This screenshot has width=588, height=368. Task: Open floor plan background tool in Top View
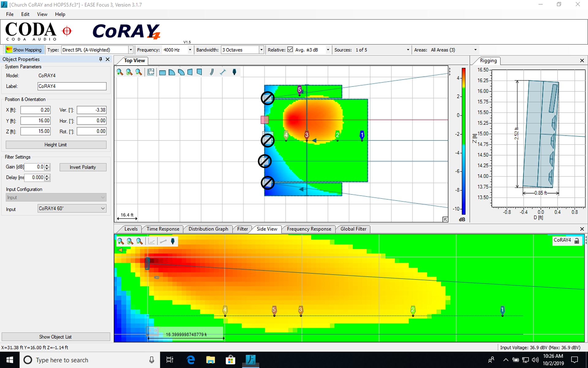coord(151,72)
